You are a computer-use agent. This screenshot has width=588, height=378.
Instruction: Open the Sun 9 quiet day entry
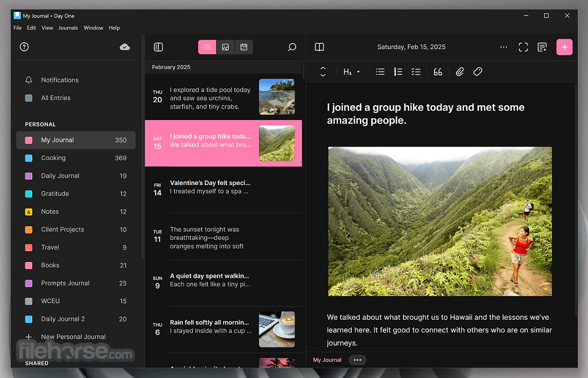point(223,283)
